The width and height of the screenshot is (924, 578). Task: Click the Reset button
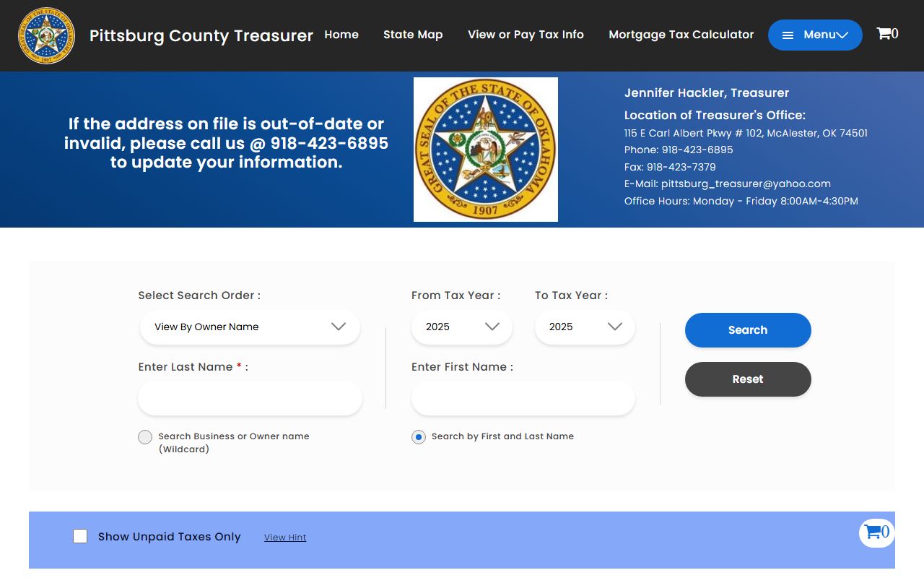[748, 379]
